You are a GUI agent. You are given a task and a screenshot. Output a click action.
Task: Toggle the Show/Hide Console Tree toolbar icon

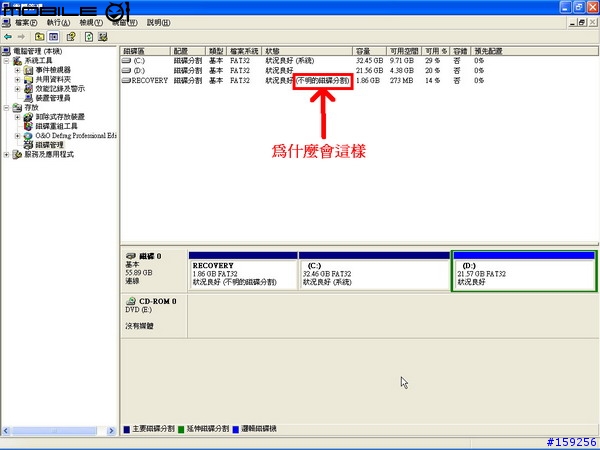(x=54, y=37)
